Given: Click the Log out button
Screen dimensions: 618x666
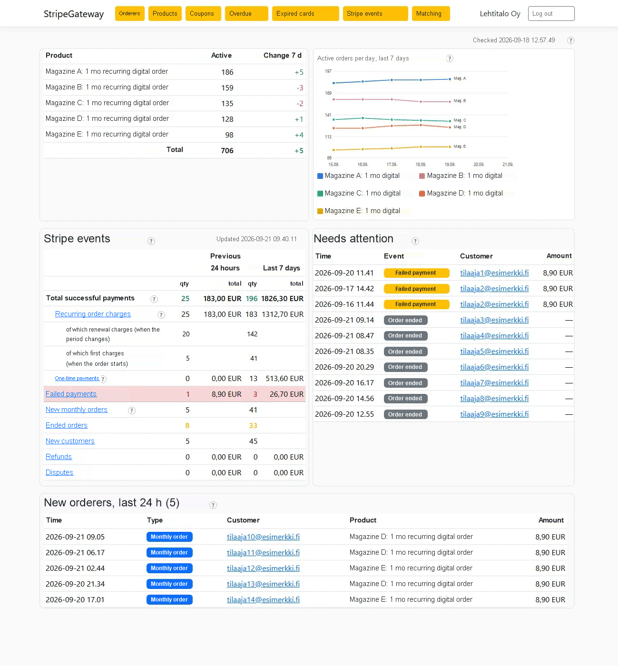Looking at the screenshot, I should [x=551, y=14].
